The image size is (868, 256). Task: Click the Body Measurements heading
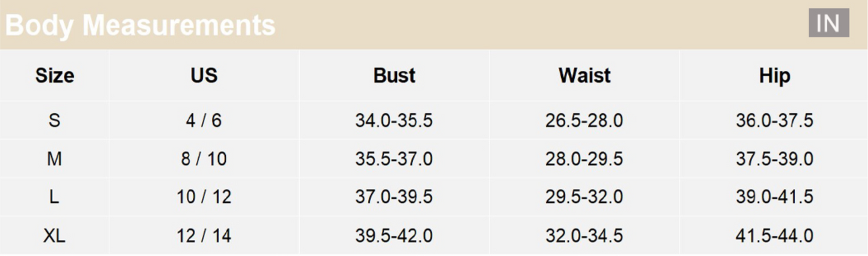[140, 25]
